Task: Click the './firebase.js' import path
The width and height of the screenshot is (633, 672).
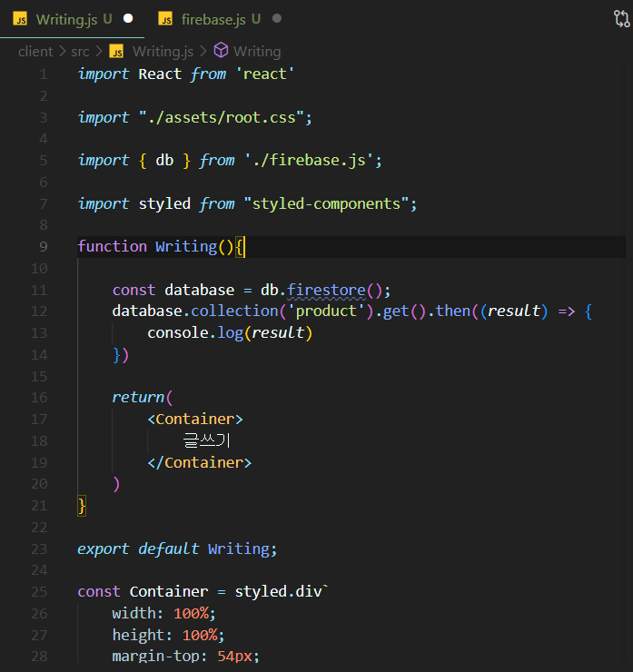Action: 309,160
